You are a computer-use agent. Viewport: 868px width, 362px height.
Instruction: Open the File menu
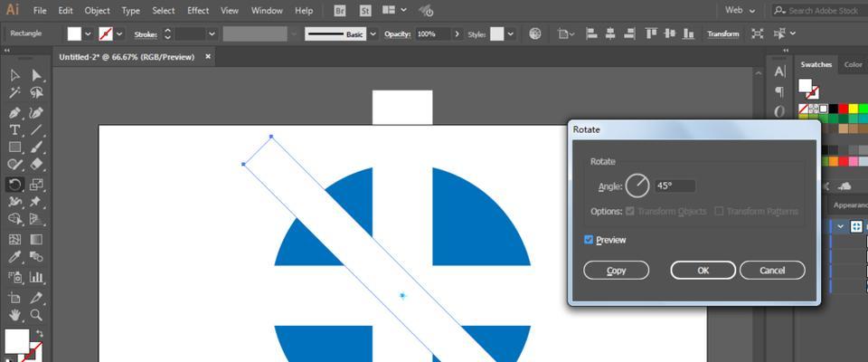click(40, 11)
